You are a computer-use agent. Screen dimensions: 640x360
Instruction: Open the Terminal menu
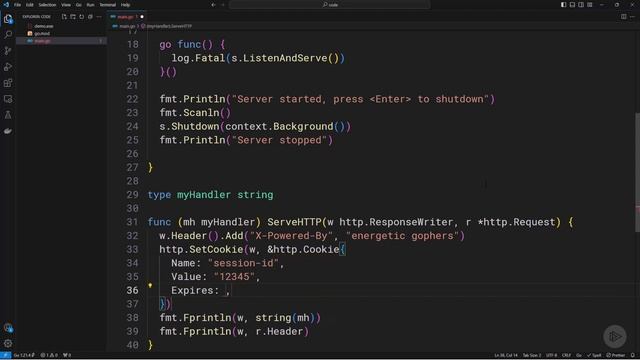tap(108, 5)
